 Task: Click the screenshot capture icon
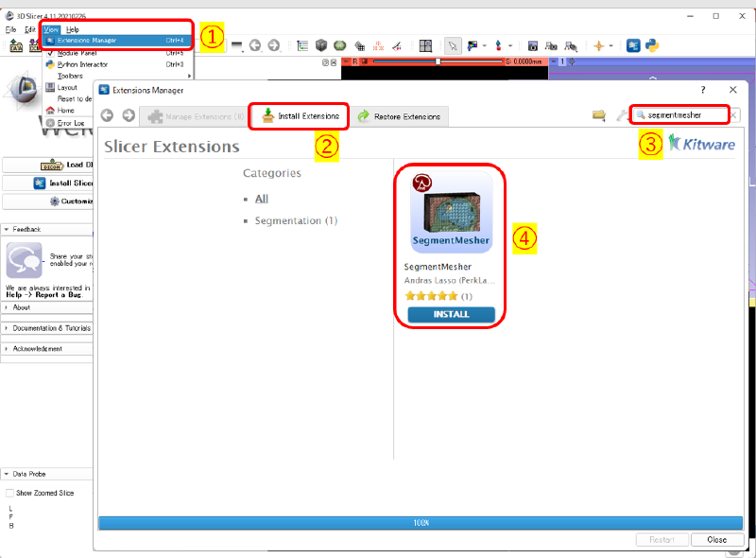point(532,45)
